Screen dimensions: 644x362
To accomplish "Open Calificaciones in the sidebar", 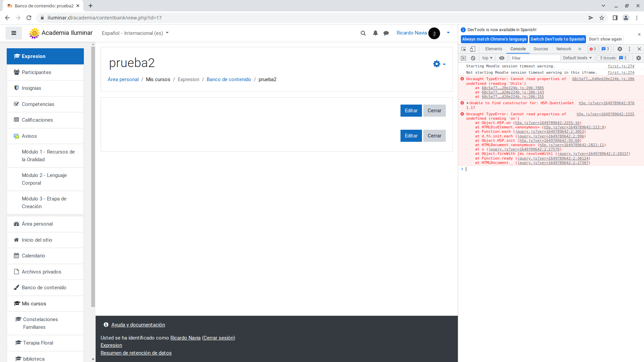I will pos(45,120).
